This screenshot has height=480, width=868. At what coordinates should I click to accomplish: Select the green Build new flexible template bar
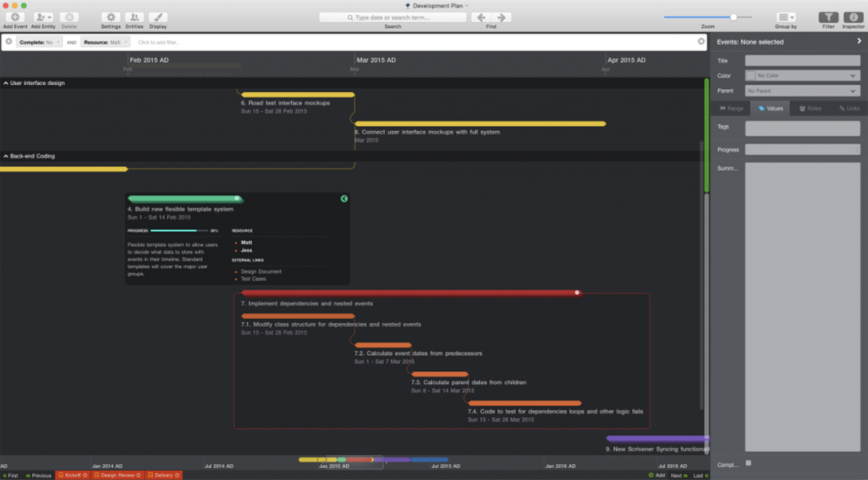185,199
